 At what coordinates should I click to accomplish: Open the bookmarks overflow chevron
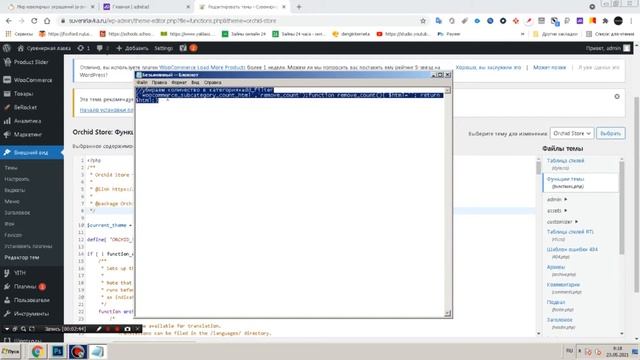(522, 34)
